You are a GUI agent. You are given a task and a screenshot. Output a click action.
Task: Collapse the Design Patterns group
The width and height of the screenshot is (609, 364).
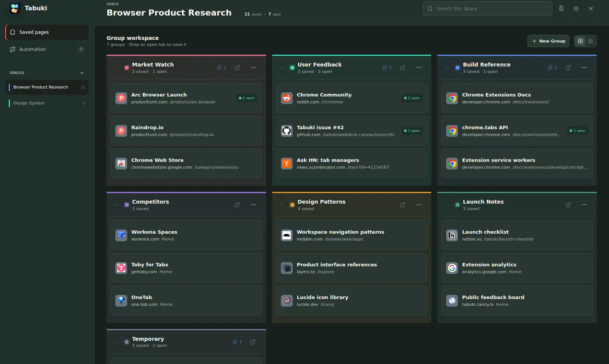(x=282, y=205)
